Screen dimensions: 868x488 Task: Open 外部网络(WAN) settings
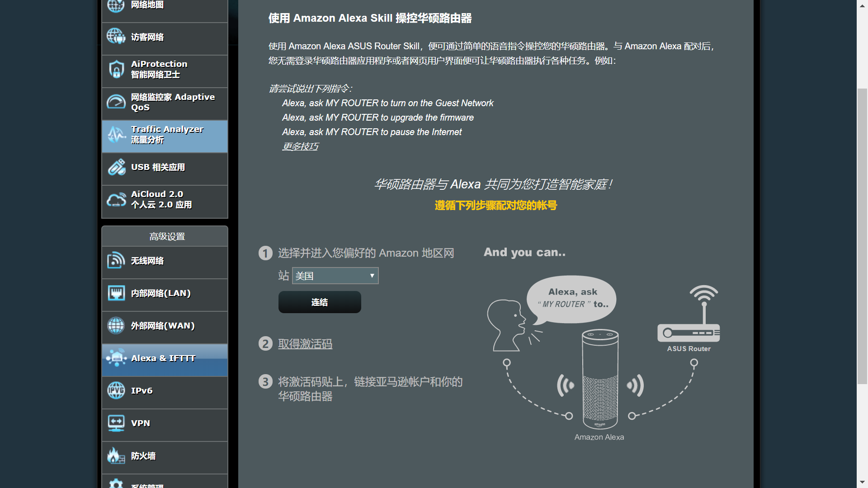click(x=165, y=328)
